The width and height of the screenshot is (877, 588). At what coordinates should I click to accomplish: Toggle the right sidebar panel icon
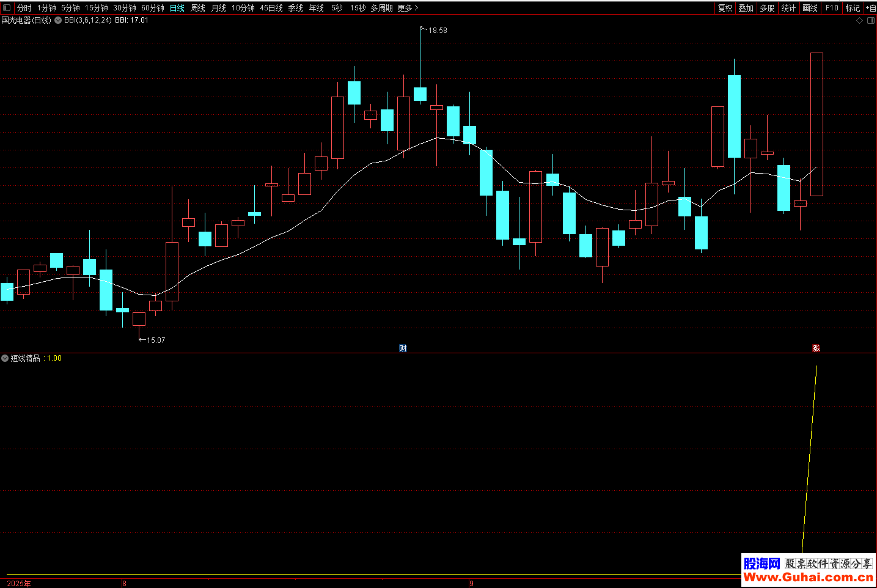tap(871, 20)
